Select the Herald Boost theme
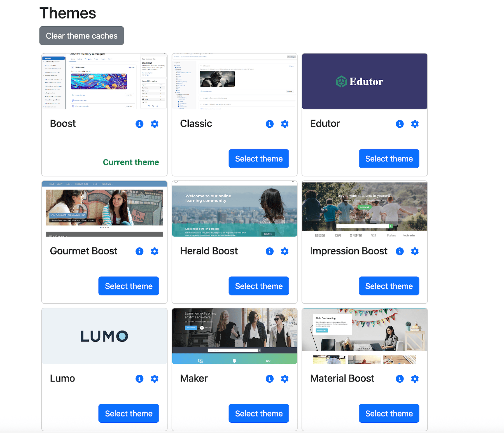 click(258, 286)
